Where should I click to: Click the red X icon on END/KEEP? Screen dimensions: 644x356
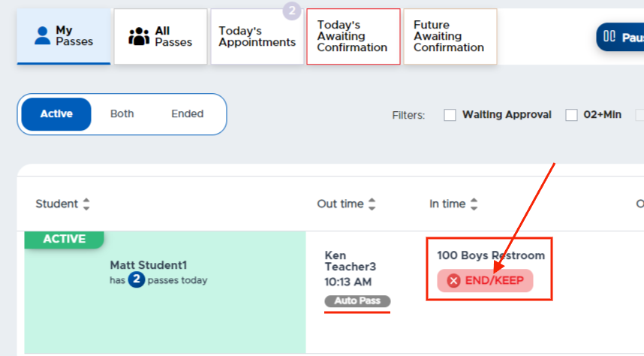click(x=453, y=281)
